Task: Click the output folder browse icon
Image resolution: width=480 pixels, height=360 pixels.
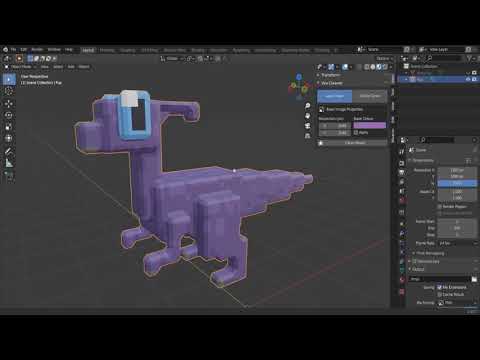Action: pyautogui.click(x=474, y=279)
